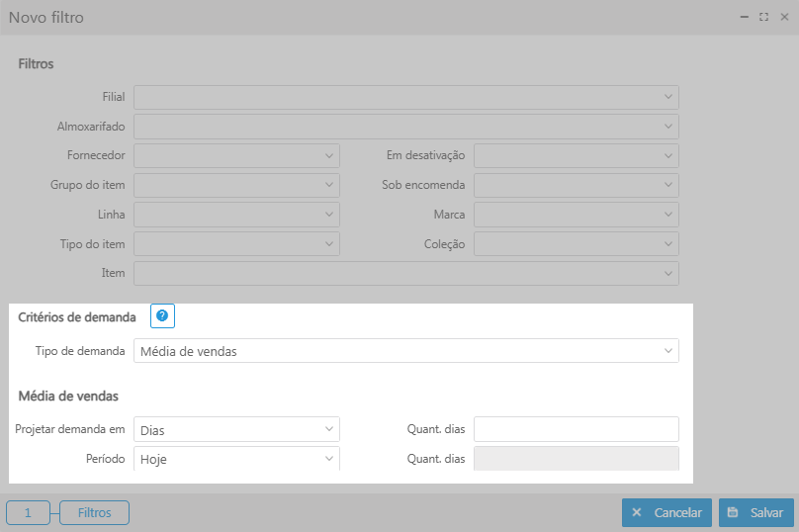Go to the Filtros step tab
This screenshot has width=799, height=532.
94,513
